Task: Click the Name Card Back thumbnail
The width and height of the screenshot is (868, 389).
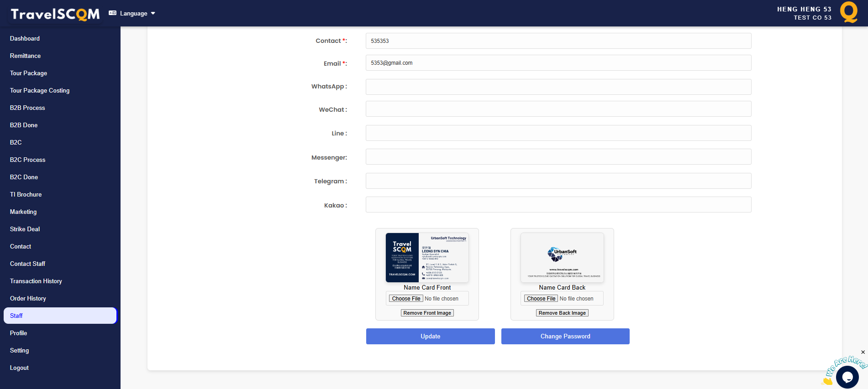Action: (562, 258)
